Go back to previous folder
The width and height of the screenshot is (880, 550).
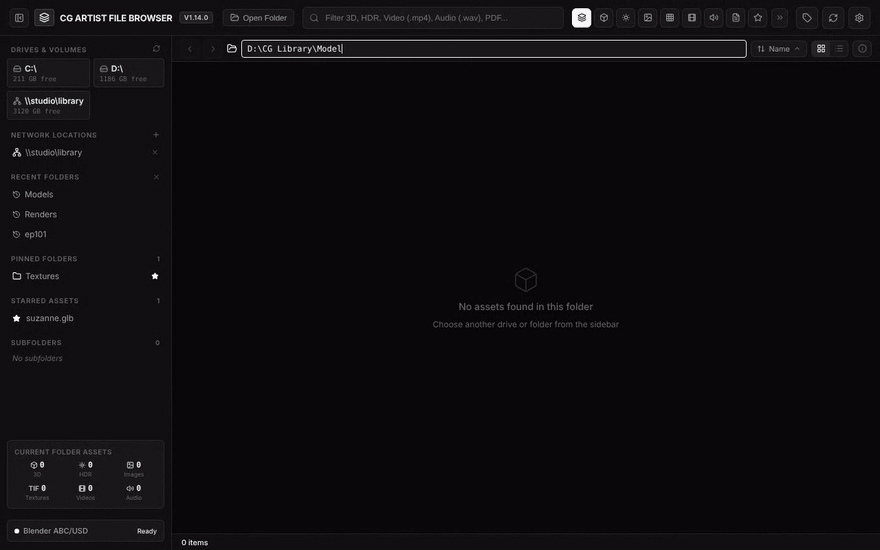(190, 49)
